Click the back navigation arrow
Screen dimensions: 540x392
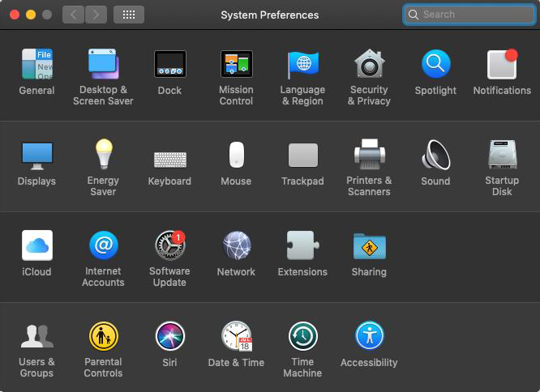(73, 15)
